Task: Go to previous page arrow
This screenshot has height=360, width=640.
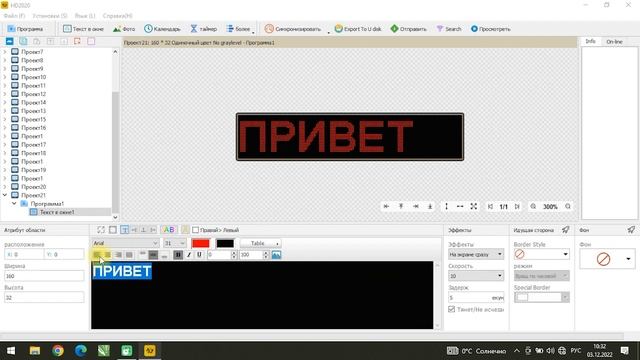Action: (x=490, y=207)
